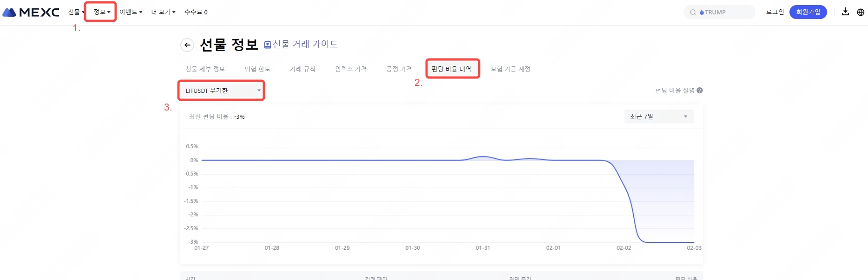Image resolution: width=868 pixels, height=280 pixels.
Task: Switch to the 위험 한도 tab
Action: tap(257, 69)
